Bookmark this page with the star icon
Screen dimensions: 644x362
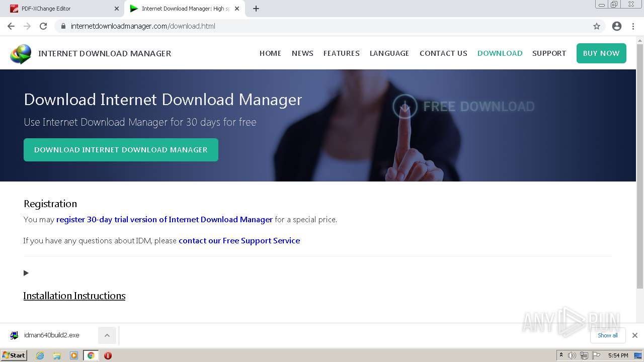coord(597,26)
